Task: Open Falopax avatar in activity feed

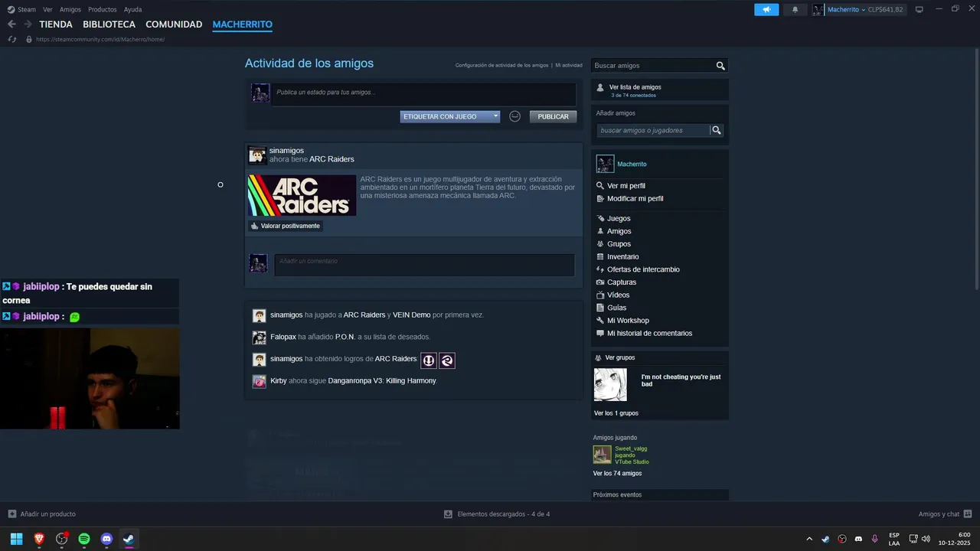Action: [x=260, y=337]
